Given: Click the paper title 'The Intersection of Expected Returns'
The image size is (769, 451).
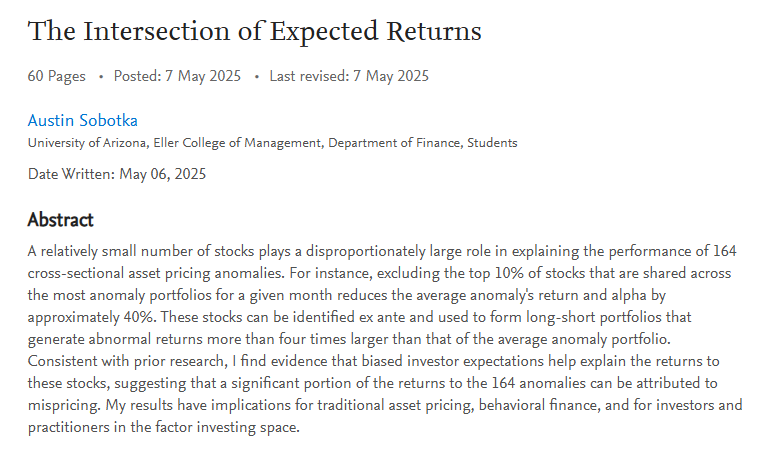Looking at the screenshot, I should [x=254, y=31].
